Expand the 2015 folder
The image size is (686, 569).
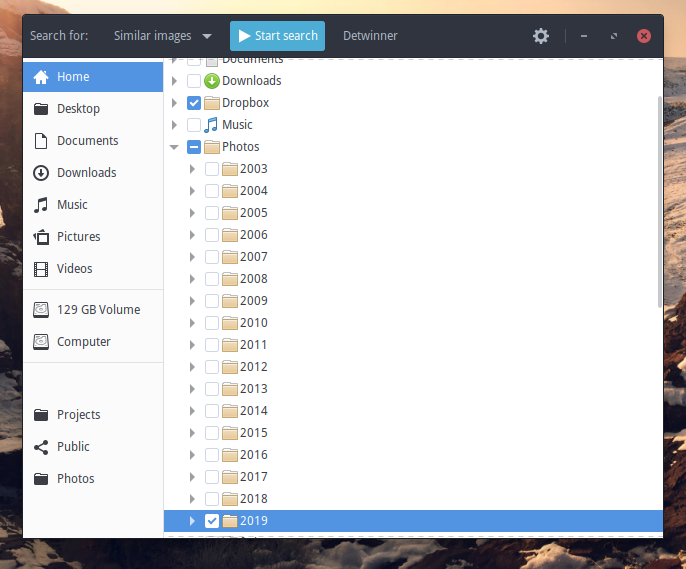tap(193, 433)
